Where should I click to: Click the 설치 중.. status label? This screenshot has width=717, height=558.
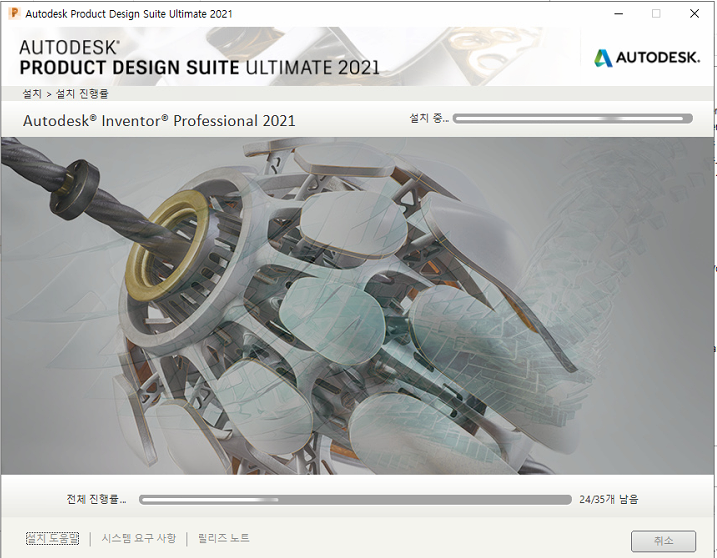click(x=429, y=118)
